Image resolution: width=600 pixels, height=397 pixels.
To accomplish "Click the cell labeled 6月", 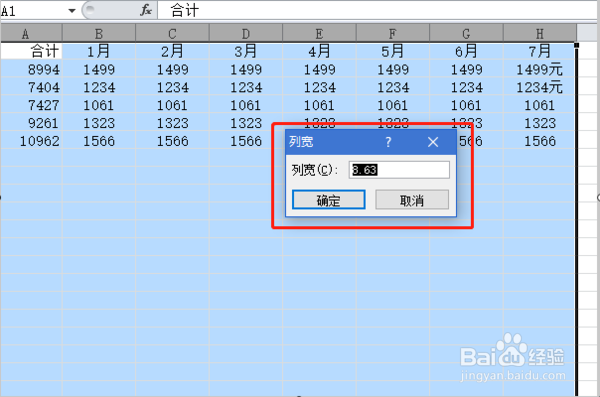I will [466, 51].
